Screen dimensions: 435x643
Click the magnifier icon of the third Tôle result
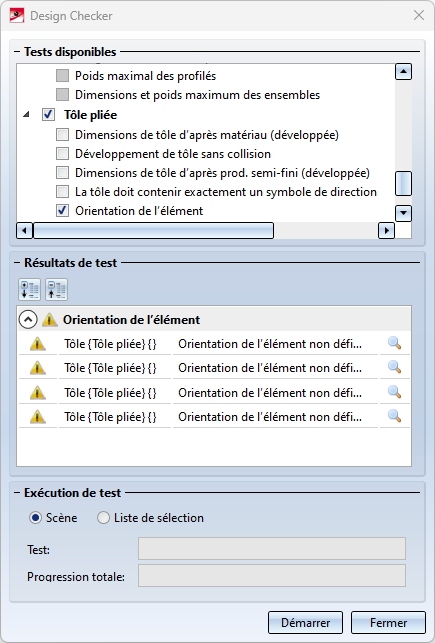tap(394, 392)
